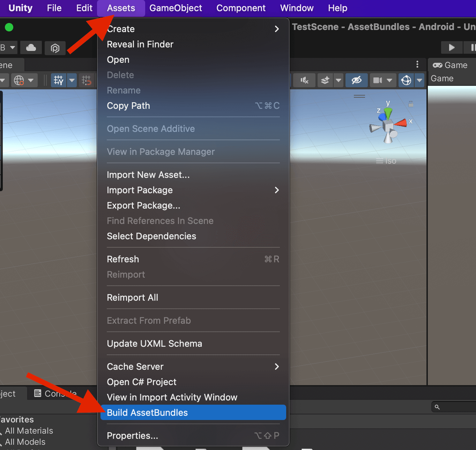
Task: Choose Select Dependencies
Action: (x=193, y=236)
